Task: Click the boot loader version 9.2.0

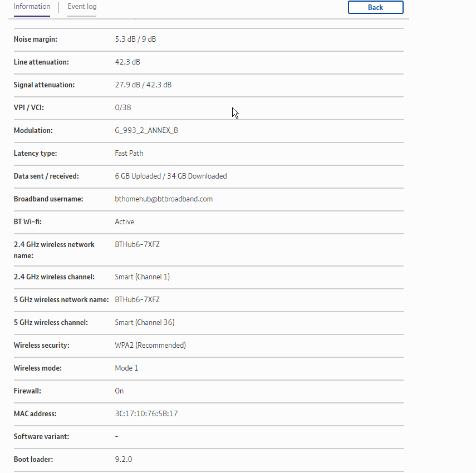Action: pos(124,459)
